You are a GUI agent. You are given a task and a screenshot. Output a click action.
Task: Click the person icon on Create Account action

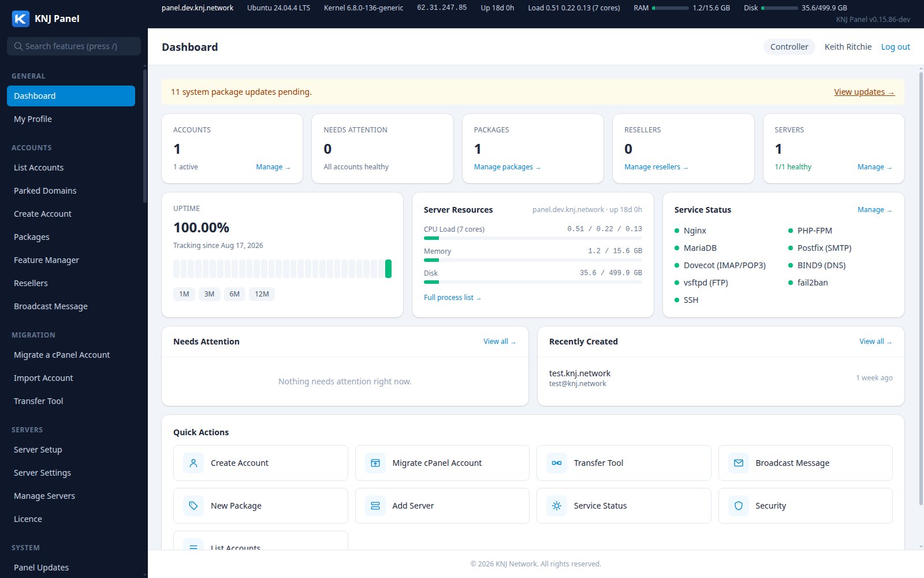[x=193, y=463]
